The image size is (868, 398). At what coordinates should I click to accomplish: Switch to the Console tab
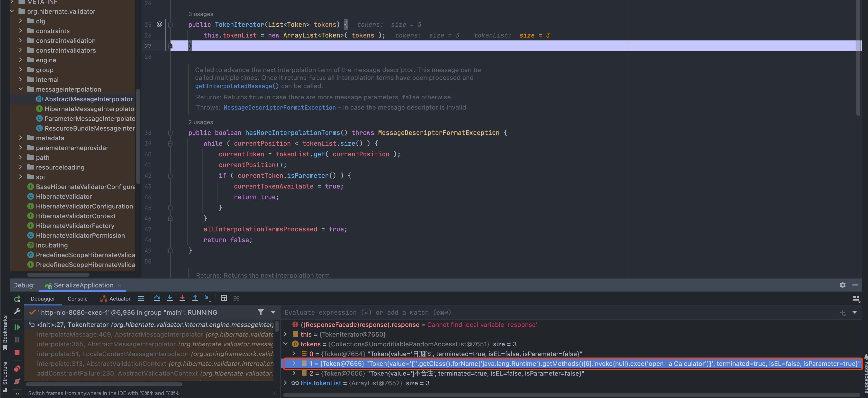pos(78,299)
